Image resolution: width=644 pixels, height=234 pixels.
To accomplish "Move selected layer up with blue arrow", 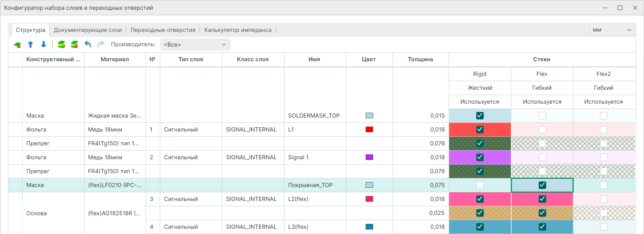I will (x=30, y=45).
